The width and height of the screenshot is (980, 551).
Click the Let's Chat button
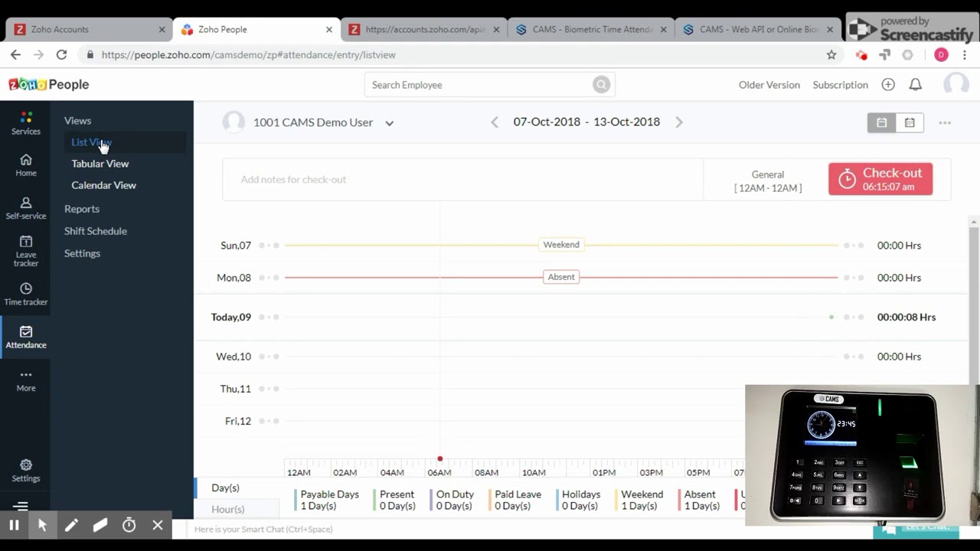point(916,528)
